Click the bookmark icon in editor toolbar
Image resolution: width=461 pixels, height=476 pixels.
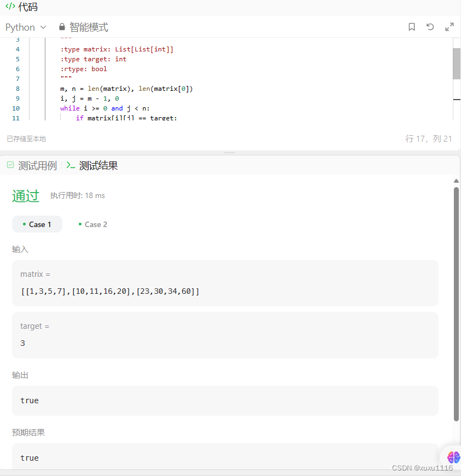(412, 27)
